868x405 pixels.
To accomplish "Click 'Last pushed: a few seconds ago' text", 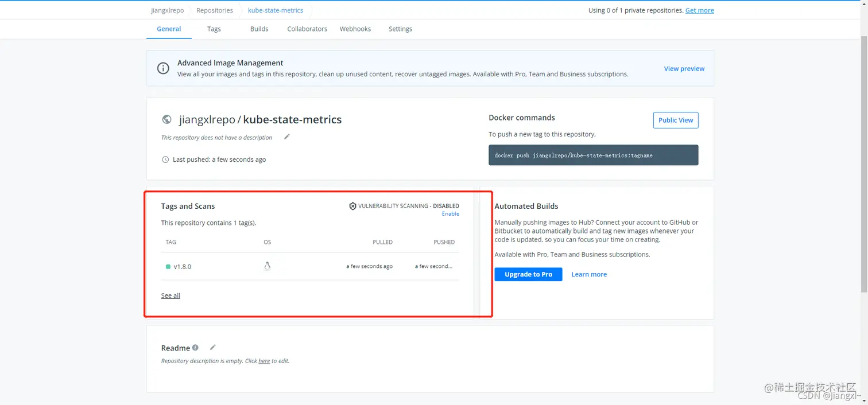I will (219, 159).
